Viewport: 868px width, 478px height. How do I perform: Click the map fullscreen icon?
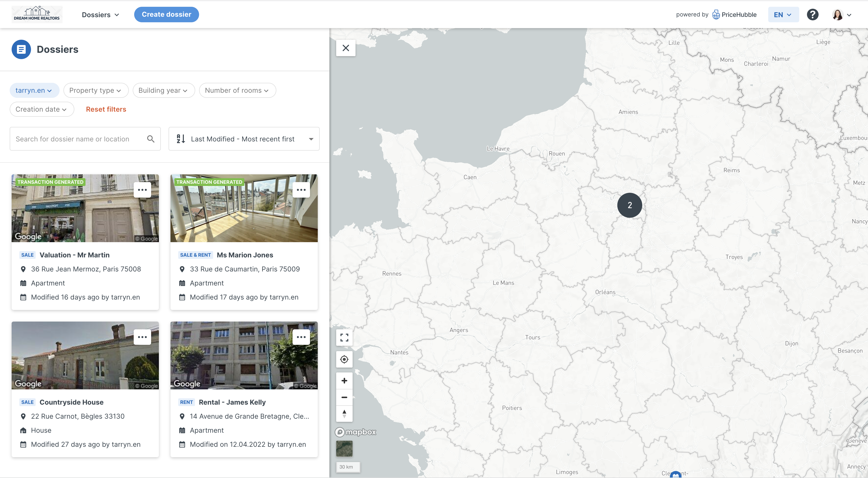click(344, 338)
